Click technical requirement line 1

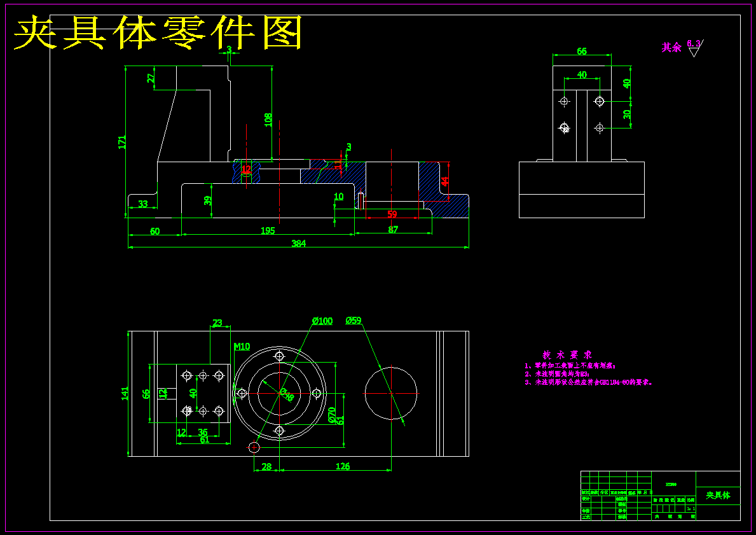click(x=570, y=366)
